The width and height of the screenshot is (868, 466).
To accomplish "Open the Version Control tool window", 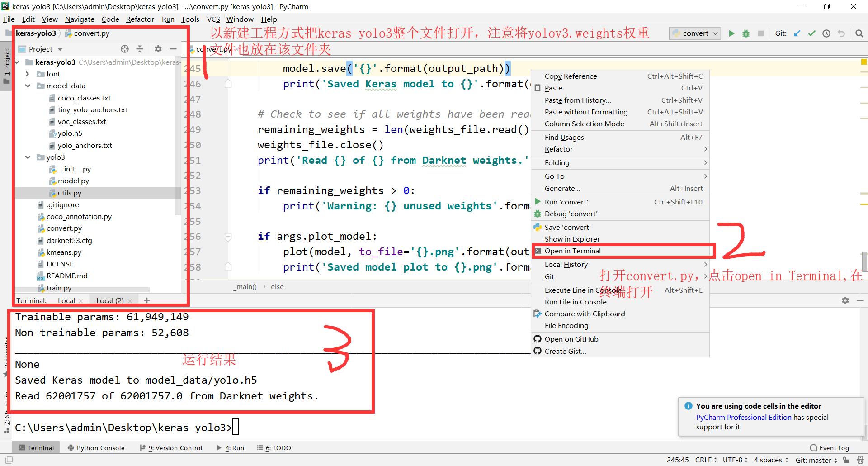I will tap(171, 448).
